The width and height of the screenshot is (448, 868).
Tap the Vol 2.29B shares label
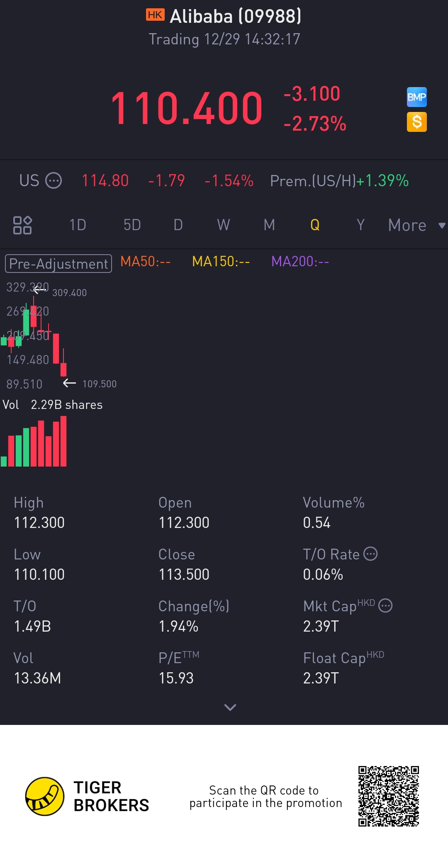click(53, 405)
